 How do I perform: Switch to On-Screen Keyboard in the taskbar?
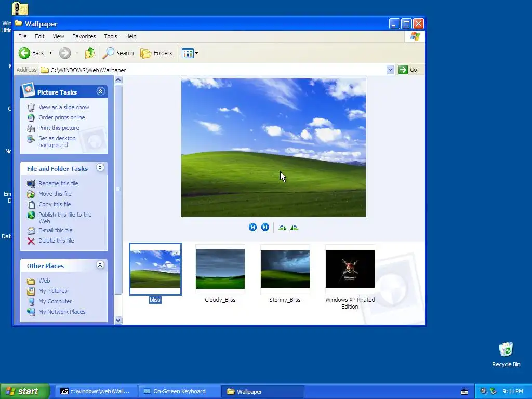(179, 392)
